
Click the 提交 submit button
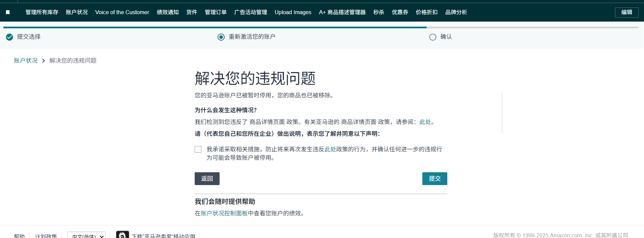tap(434, 179)
